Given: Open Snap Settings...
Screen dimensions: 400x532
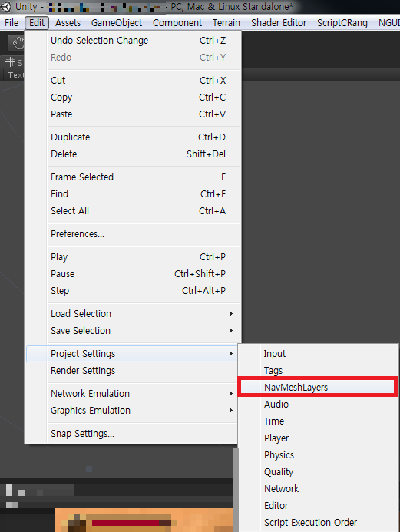Looking at the screenshot, I should [132, 434].
